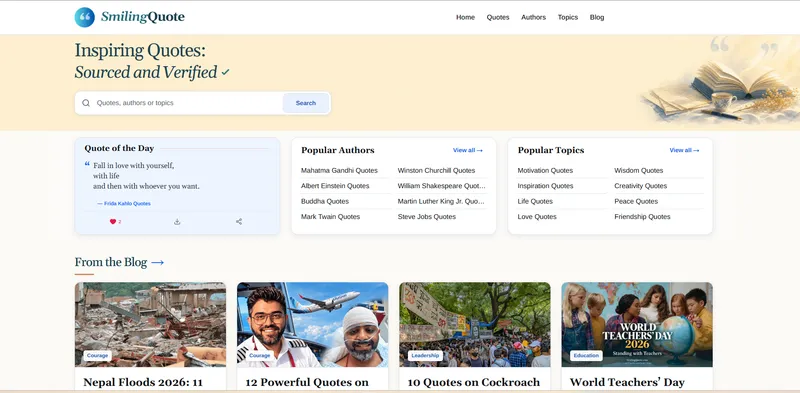Click the Courage tag on the pilot card
The height and width of the screenshot is (393, 800).
(x=259, y=355)
